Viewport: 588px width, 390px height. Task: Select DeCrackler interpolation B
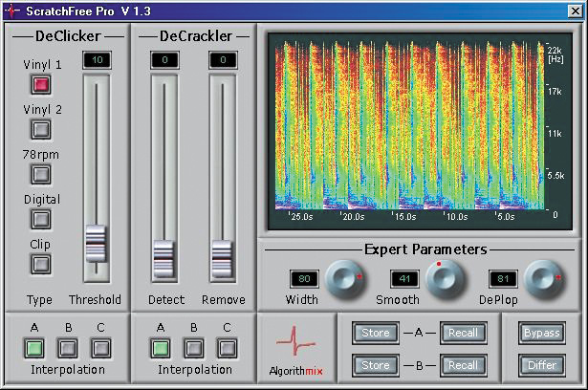click(193, 348)
